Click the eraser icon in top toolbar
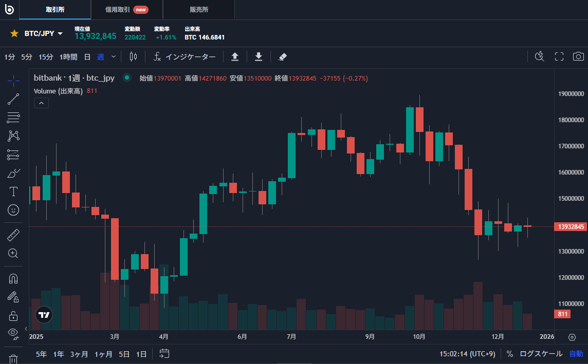Viewport: 588px width, 364px height. click(x=282, y=56)
